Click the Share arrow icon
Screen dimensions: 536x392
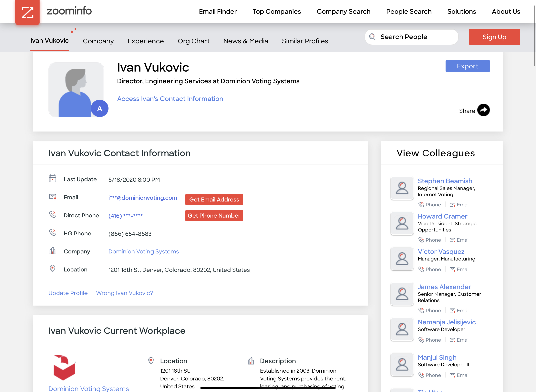click(483, 110)
